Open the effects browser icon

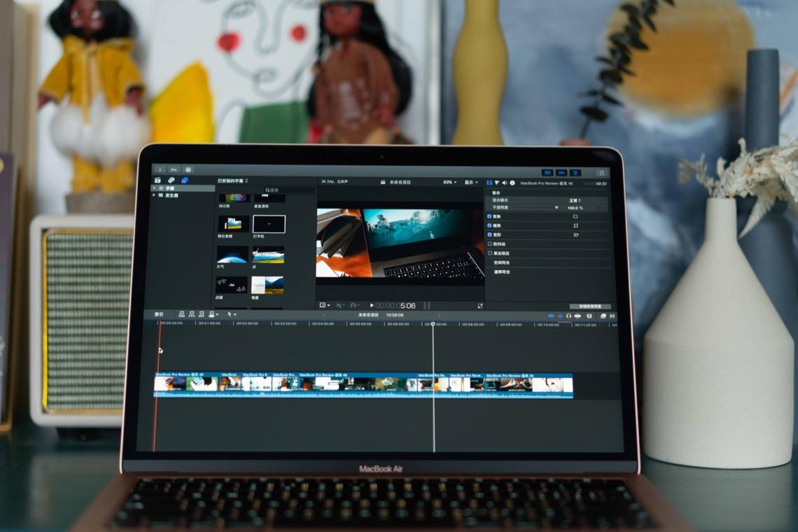click(x=603, y=316)
